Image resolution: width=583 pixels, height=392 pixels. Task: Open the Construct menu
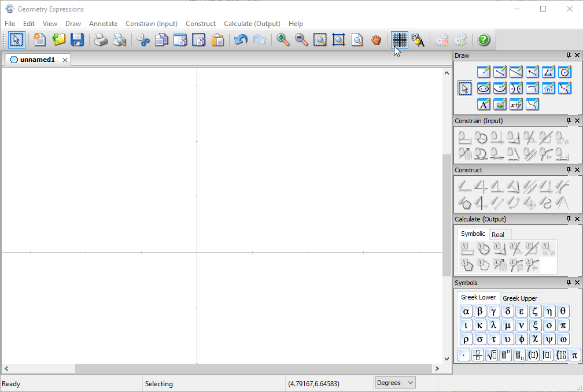(200, 23)
